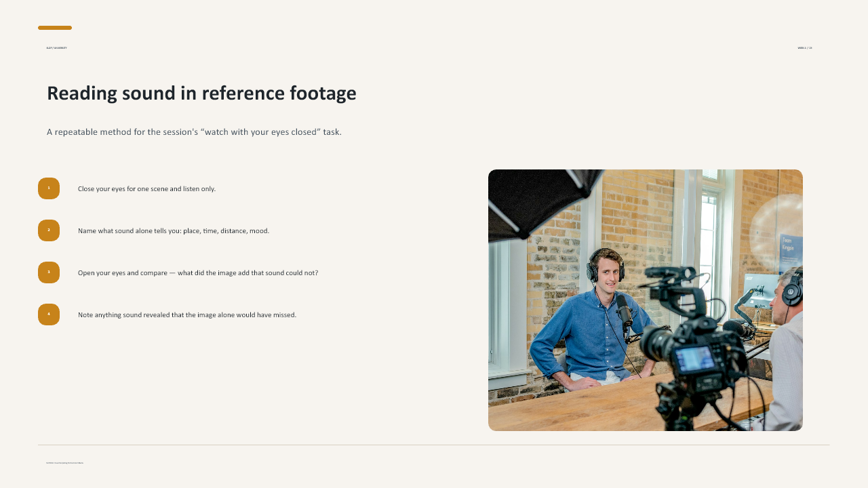Select the 'Reading sound in reference footage' title
868x488 pixels.
coord(201,93)
